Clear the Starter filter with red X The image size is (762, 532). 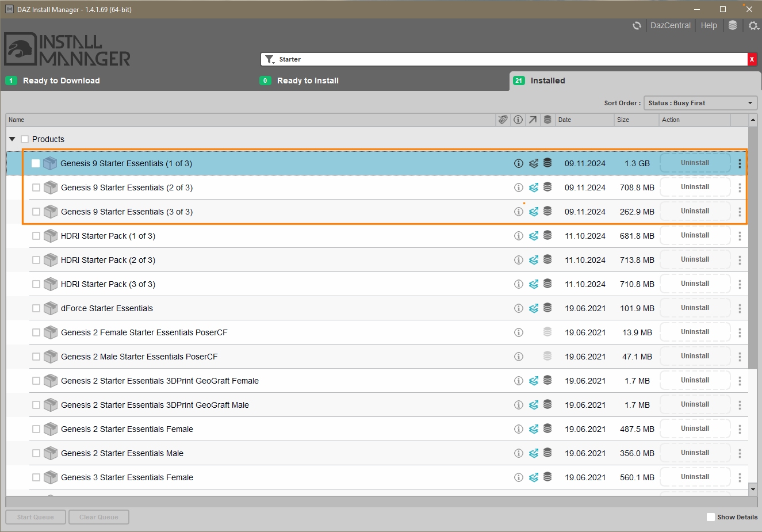(752, 59)
